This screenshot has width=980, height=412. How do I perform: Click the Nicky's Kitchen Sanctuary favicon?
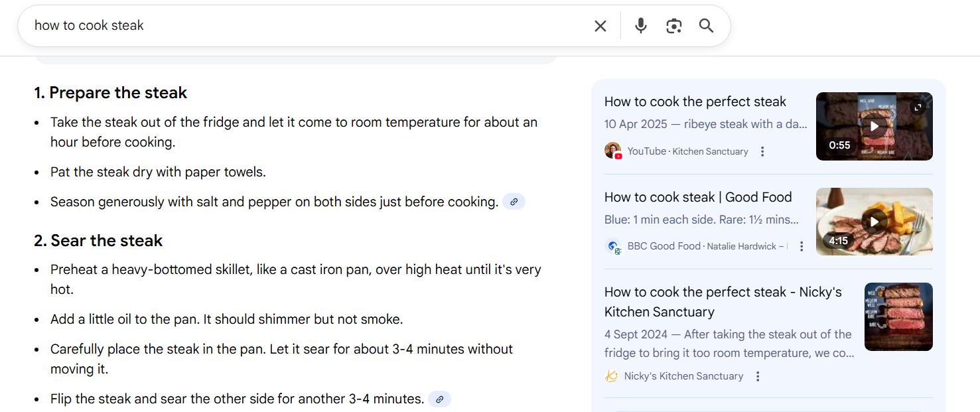click(x=611, y=376)
